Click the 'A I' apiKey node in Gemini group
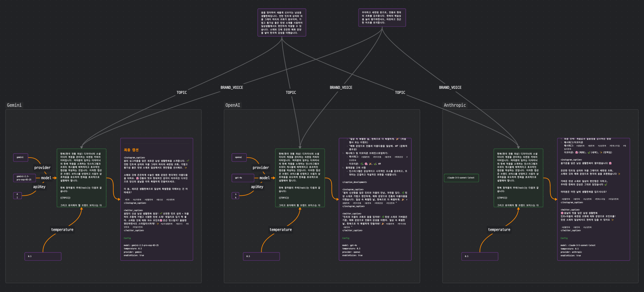644x292 pixels. 17,196
